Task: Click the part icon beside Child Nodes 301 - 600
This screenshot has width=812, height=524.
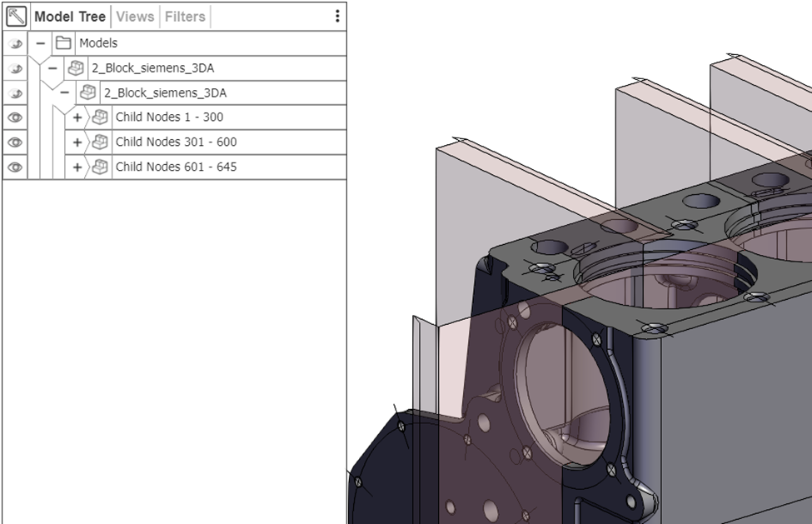Action: coord(100,142)
